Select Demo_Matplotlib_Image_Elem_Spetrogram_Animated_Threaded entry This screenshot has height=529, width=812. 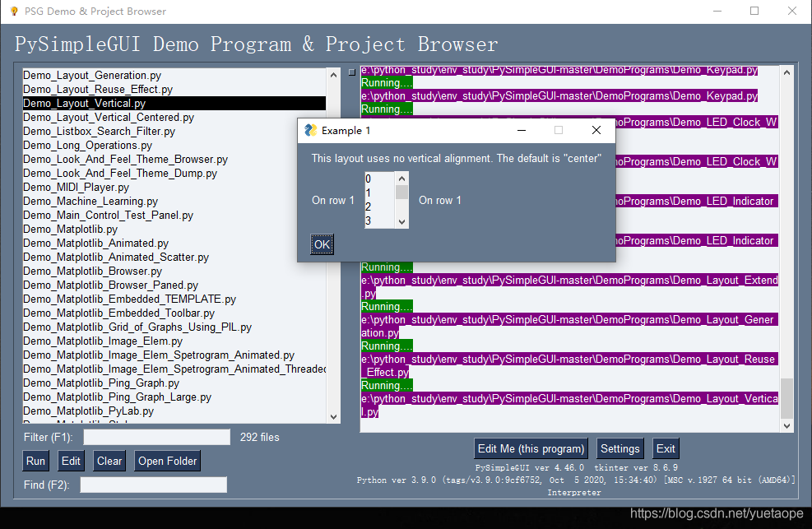174,369
